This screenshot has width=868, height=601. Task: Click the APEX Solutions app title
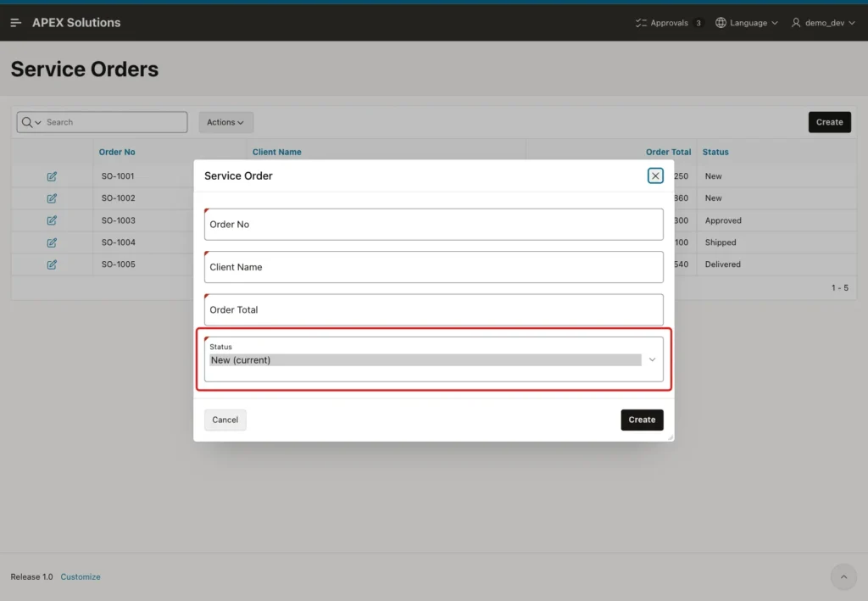(76, 23)
